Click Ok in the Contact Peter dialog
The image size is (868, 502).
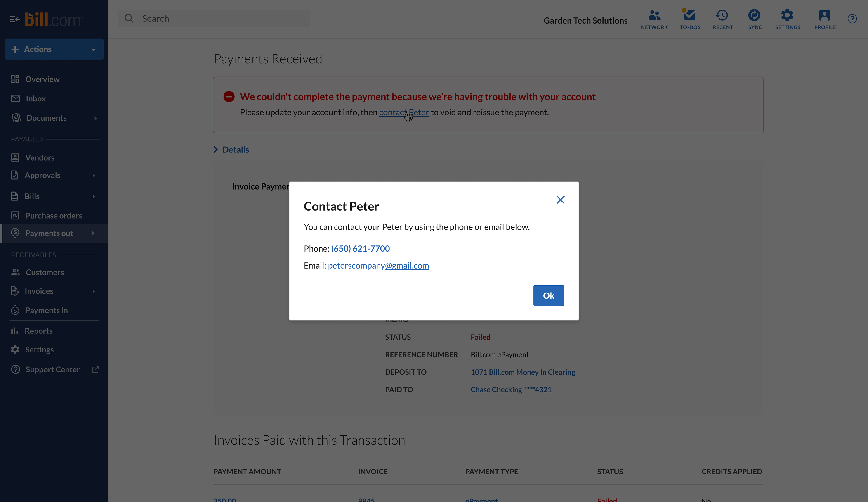coord(549,295)
